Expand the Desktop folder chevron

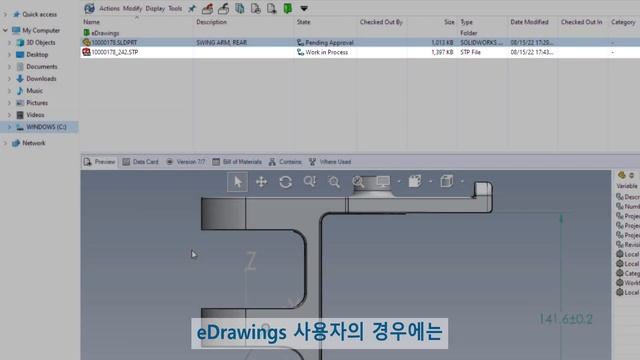tap(9, 55)
